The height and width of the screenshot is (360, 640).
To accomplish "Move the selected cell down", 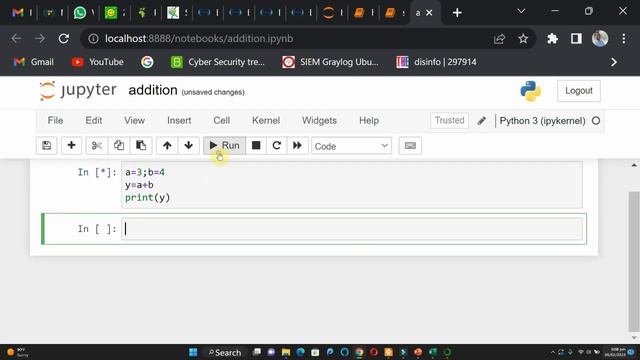I will 189,146.
